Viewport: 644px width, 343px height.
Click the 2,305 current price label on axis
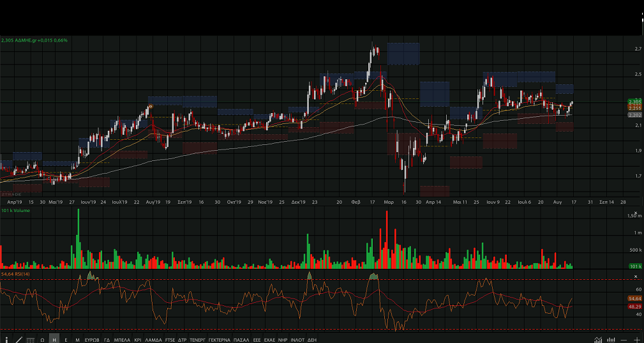click(634, 102)
